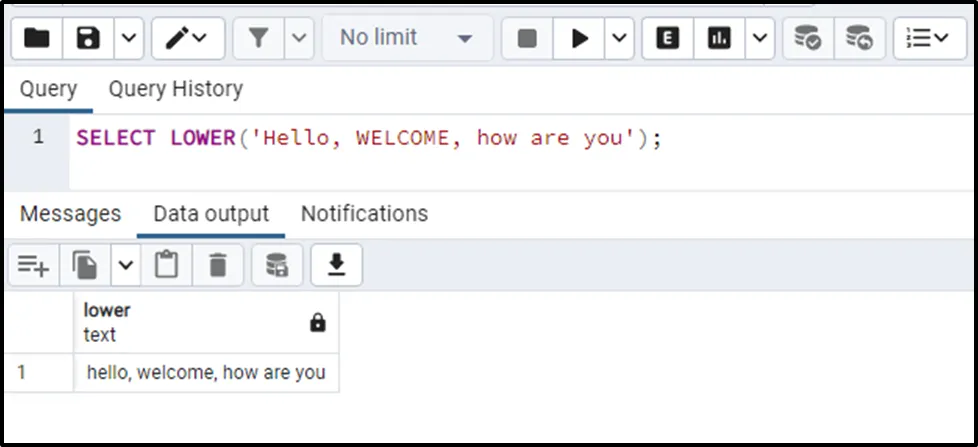Screen dimensions: 978x447
Task: Open the Notifications tab
Action: click(x=364, y=214)
